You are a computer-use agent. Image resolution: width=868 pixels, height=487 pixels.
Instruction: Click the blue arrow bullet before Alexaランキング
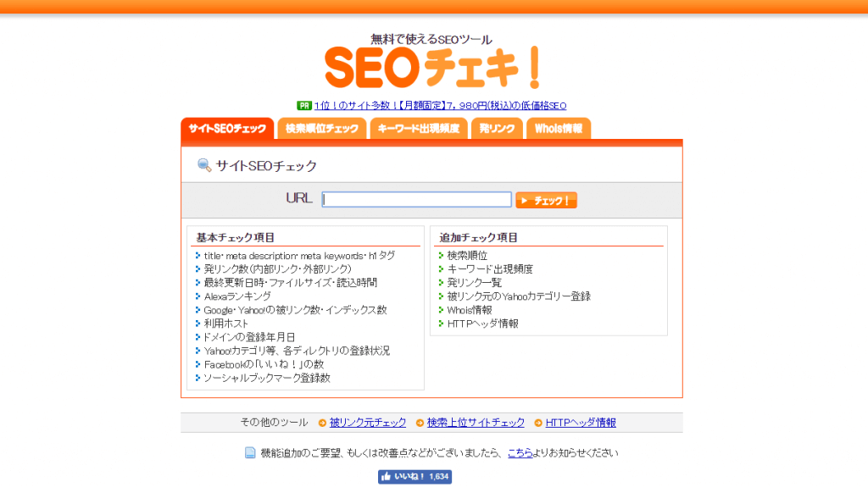click(x=198, y=296)
